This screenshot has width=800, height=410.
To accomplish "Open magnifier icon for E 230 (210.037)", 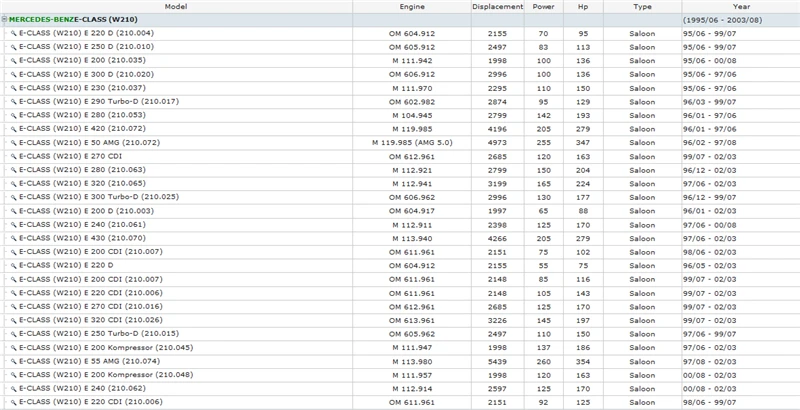I will (14, 88).
